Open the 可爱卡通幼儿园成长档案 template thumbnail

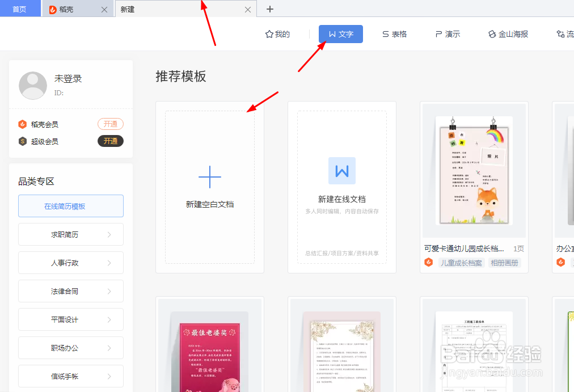coord(474,170)
